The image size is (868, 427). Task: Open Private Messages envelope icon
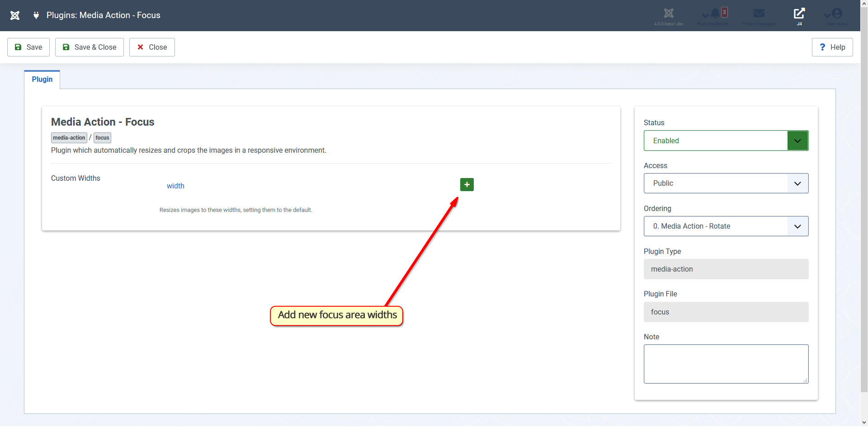click(759, 14)
